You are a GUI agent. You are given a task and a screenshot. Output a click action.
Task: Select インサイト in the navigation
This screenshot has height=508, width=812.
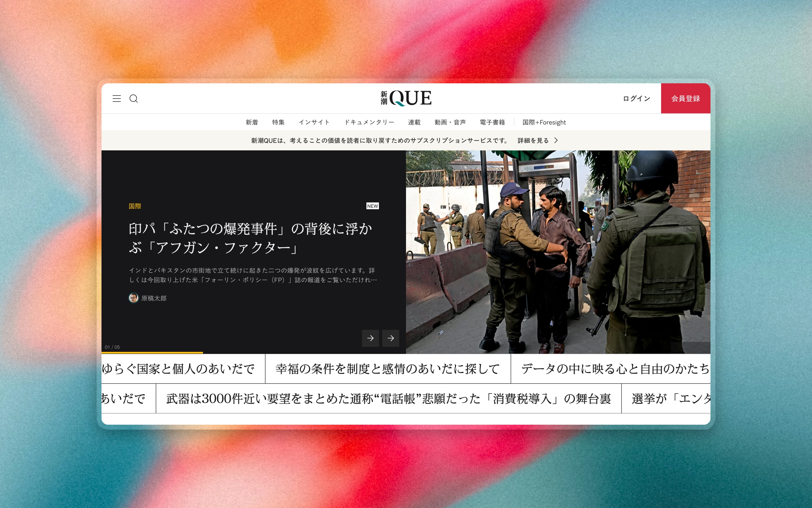(x=314, y=122)
